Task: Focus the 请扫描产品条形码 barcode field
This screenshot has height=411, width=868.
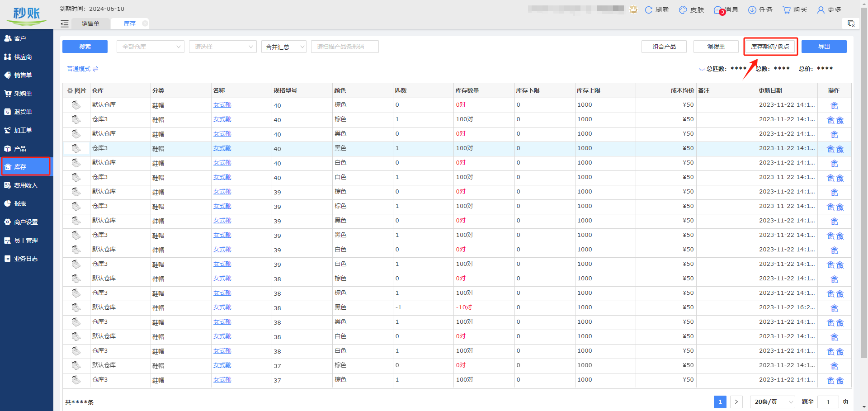Action: coord(345,47)
